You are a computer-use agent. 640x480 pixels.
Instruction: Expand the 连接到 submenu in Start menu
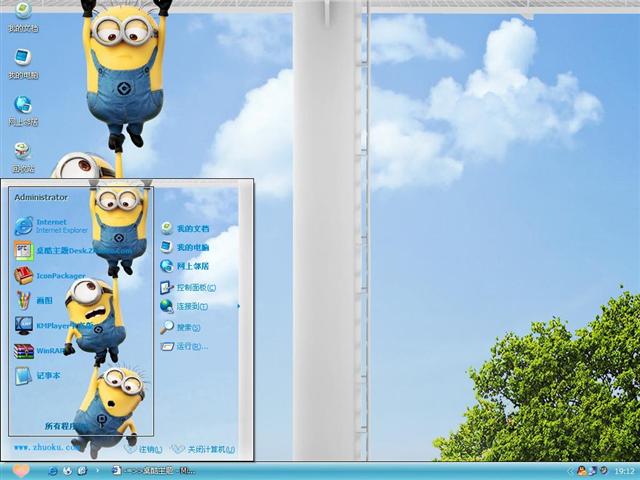[x=184, y=306]
